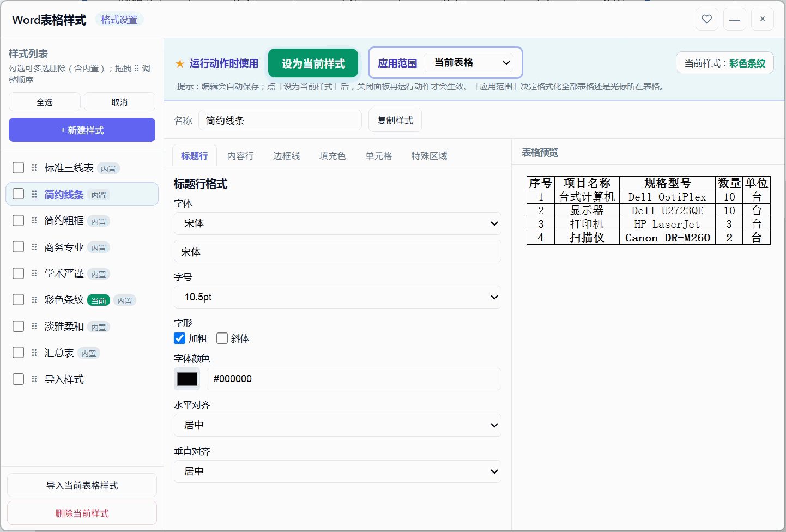Switch to the 填充色 tab
The width and height of the screenshot is (786, 532).
tap(332, 156)
